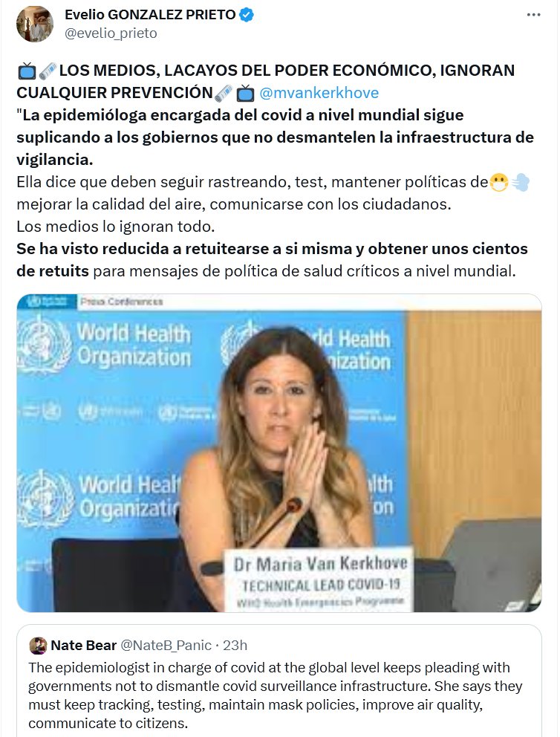Click the wind gust emoji

tap(520, 182)
